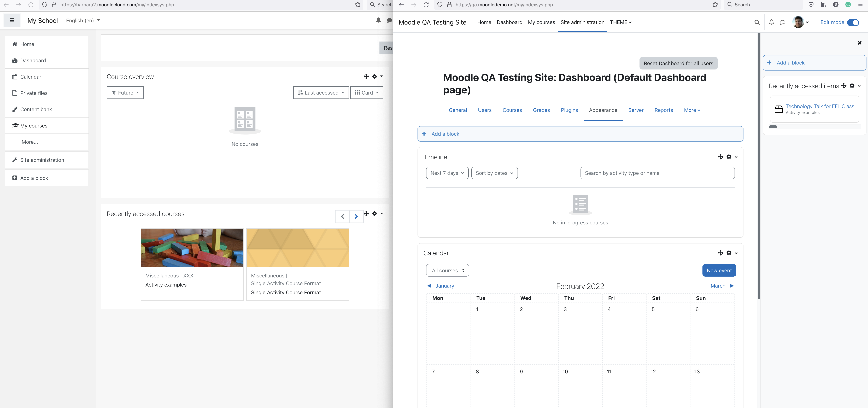The width and height of the screenshot is (868, 408).
Task: Bookmark star in barbara2.moodlecloud.com address bar
Action: [358, 5]
